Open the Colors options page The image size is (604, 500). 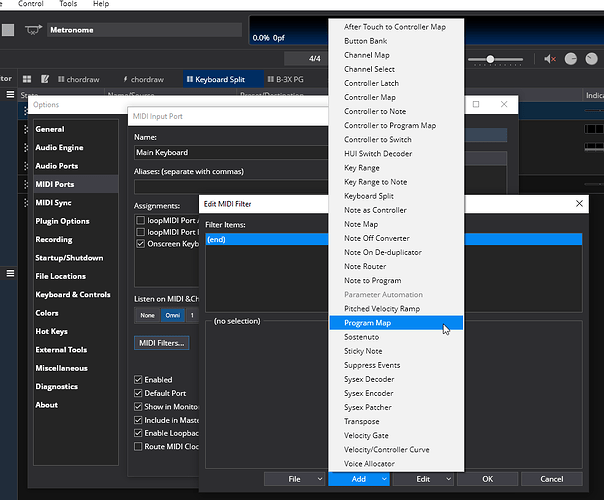[x=76, y=313]
